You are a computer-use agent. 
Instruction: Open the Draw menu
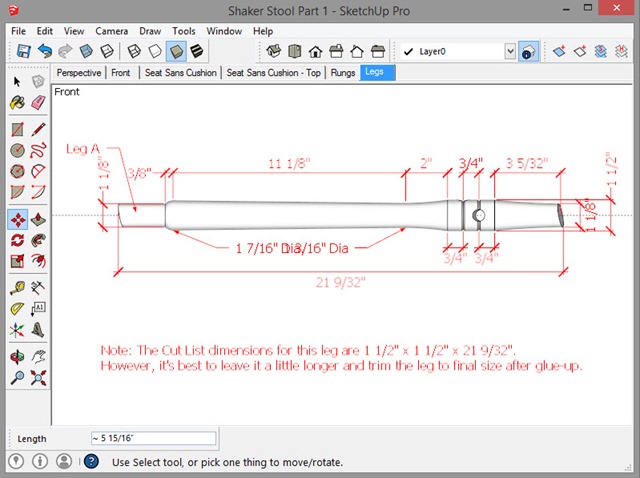tap(150, 31)
